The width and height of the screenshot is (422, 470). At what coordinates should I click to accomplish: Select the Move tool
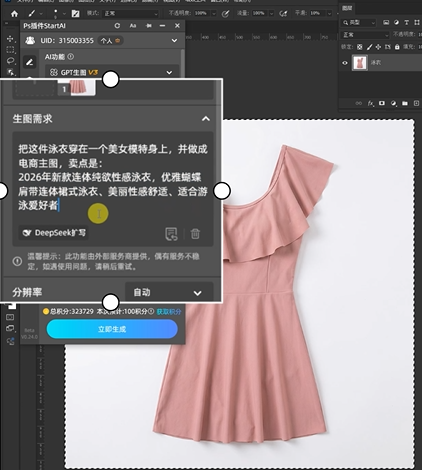(x=10, y=39)
